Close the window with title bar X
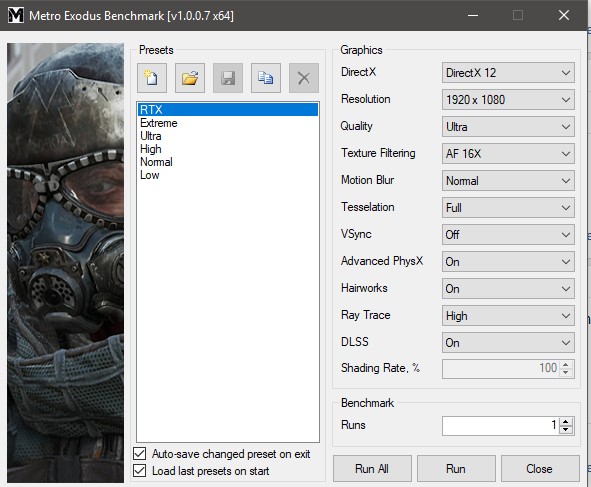This screenshot has width=591, height=487. 564,15
